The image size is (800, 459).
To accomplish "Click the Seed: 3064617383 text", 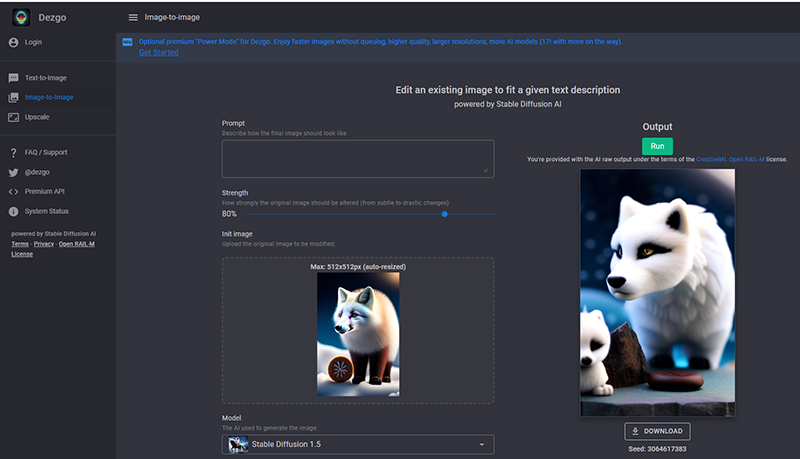I will tap(657, 449).
